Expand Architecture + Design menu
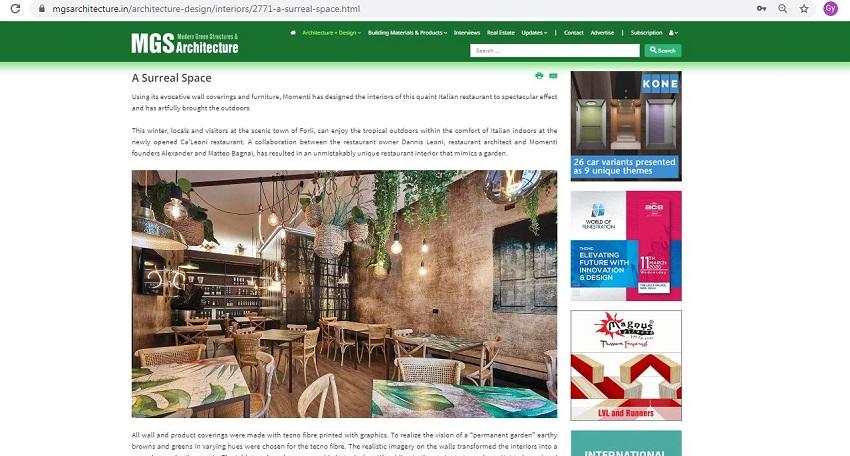Image resolution: width=850 pixels, height=456 pixels. pos(331,33)
